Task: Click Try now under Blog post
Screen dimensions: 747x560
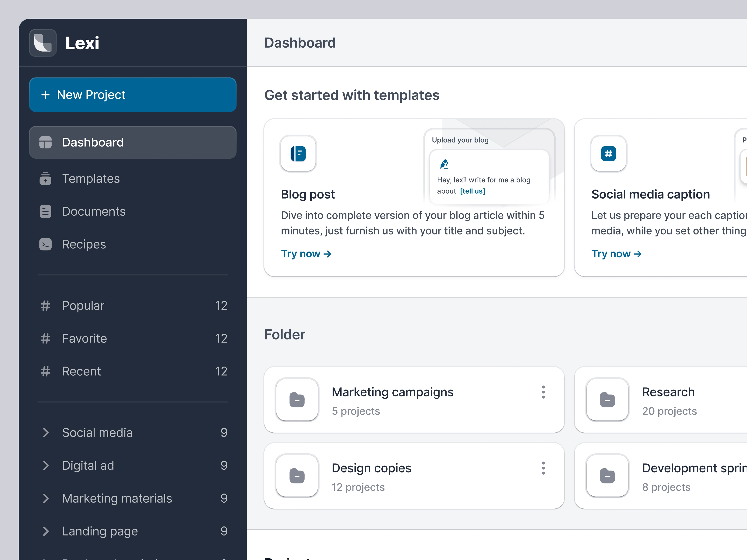Action: coord(306,254)
